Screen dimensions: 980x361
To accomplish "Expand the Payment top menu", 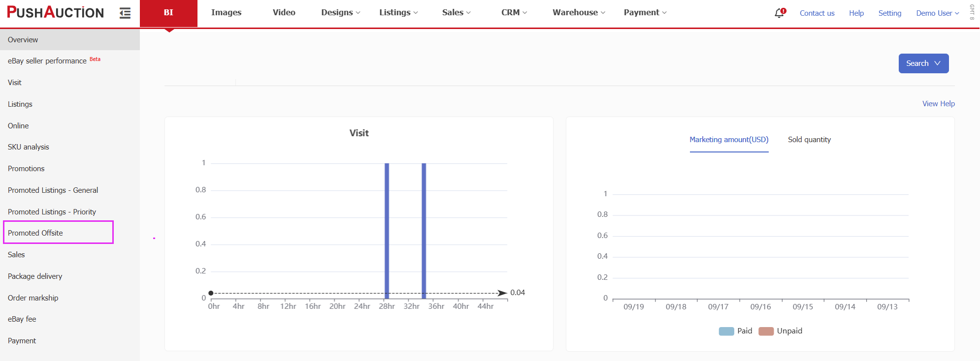I will tap(645, 12).
